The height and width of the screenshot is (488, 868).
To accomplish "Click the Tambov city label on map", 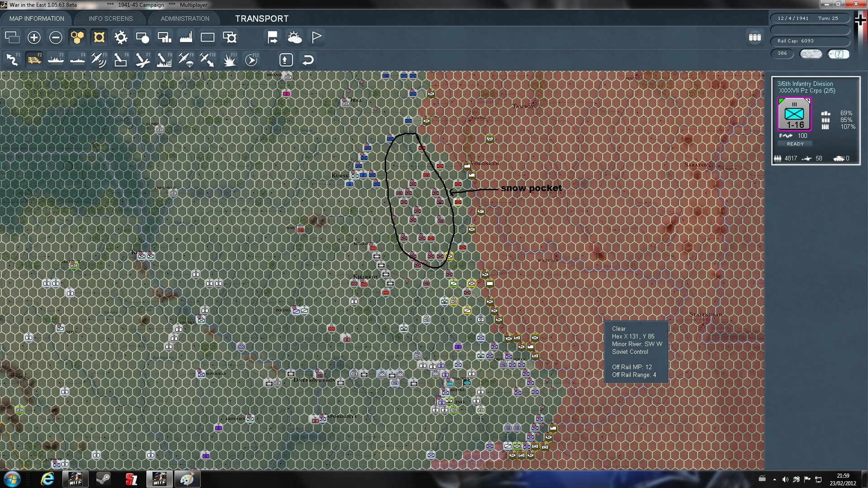I will [x=523, y=106].
